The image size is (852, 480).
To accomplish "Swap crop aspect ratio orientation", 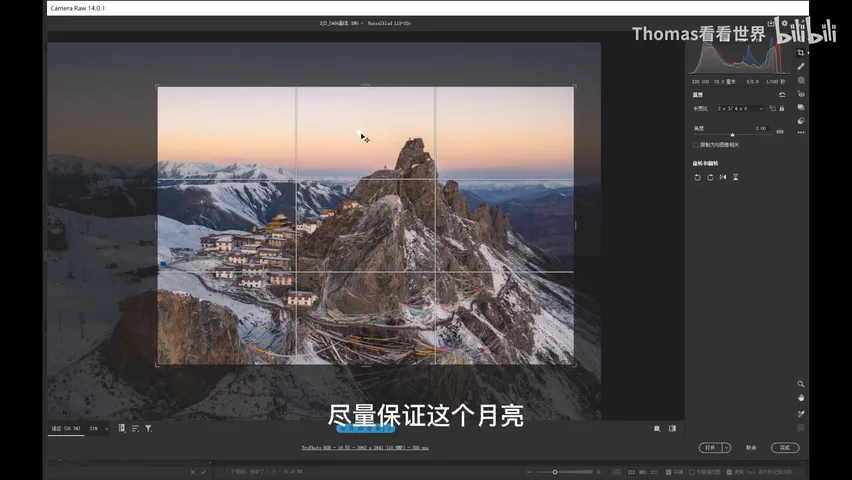I will coord(773,109).
